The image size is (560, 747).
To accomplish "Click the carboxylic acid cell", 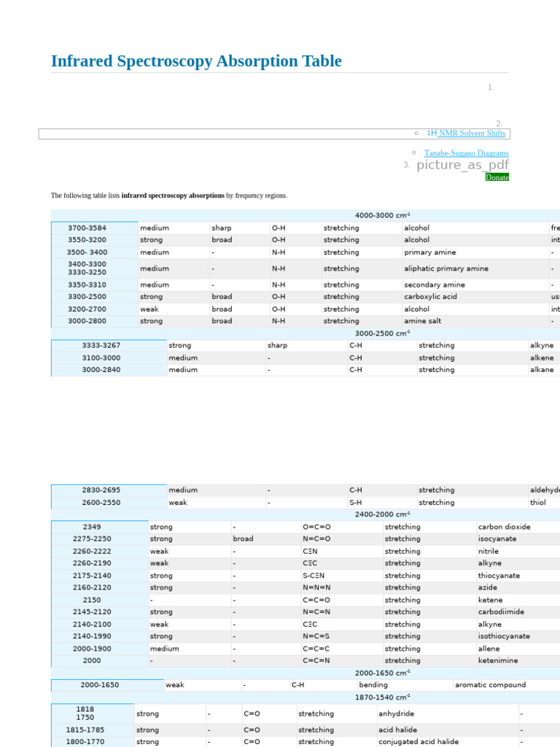I will pyautogui.click(x=475, y=297).
